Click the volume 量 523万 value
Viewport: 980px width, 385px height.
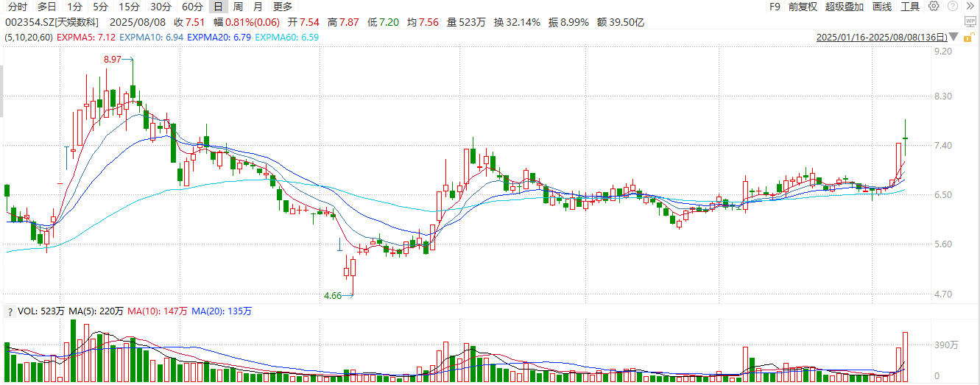click(x=466, y=22)
